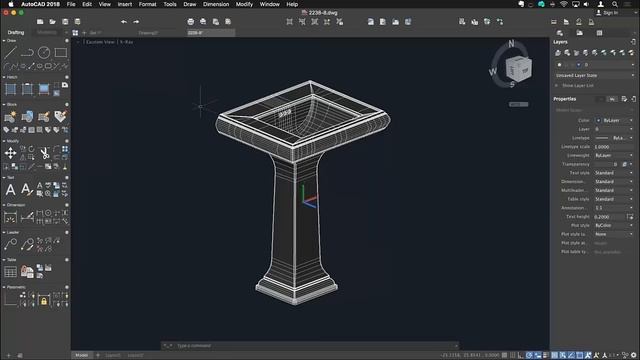Click the layer 0 color swatch
The height and width of the screenshot is (360, 640).
578,65
